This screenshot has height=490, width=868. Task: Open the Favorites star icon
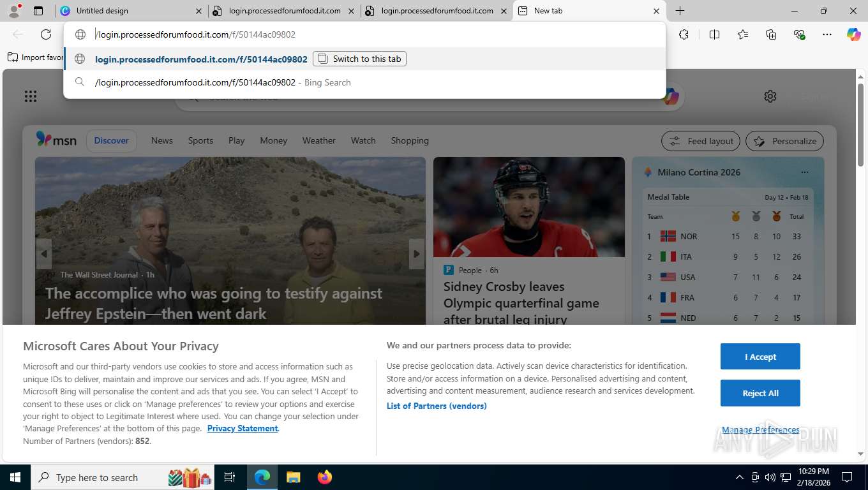pyautogui.click(x=743, y=34)
